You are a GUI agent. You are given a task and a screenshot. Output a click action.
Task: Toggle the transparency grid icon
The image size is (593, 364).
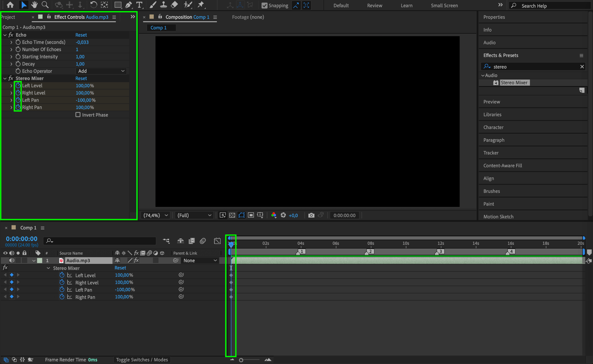pyautogui.click(x=232, y=215)
